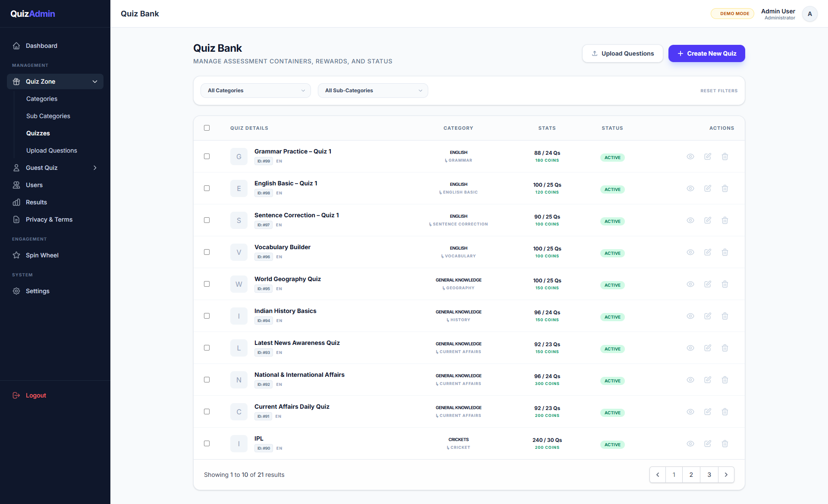This screenshot has height=504, width=828.
Task: Click the Create New Quiz button
Action: (x=706, y=53)
